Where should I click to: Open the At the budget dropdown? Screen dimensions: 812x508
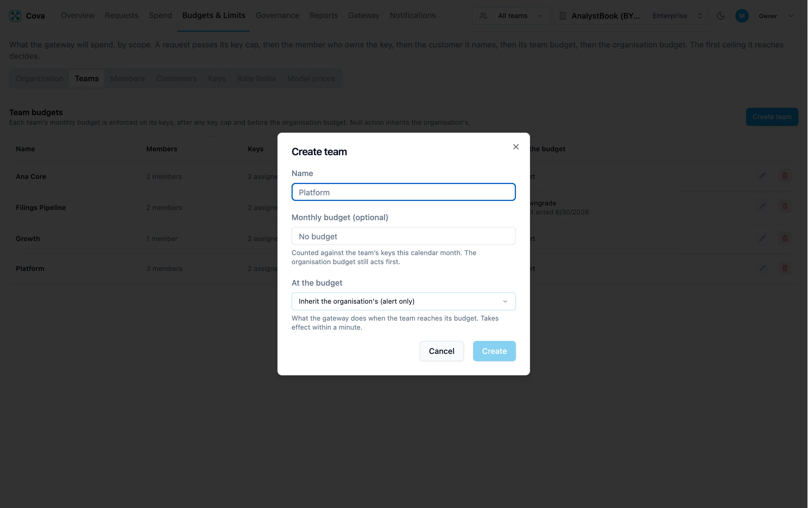[x=403, y=301]
